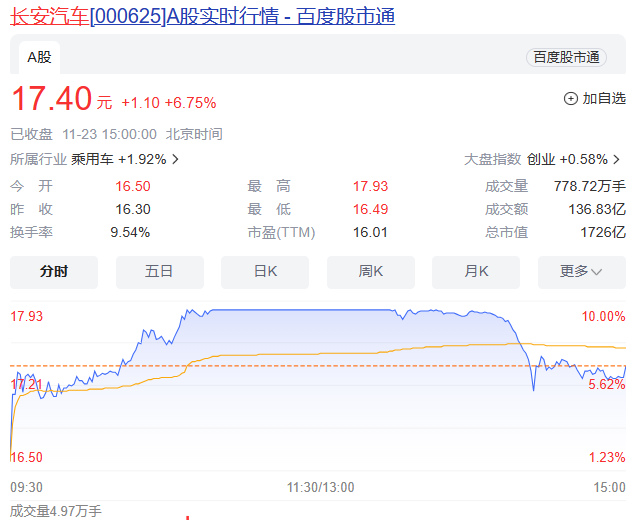
Task: Show the 日K candlestick chart
Action: click(265, 272)
